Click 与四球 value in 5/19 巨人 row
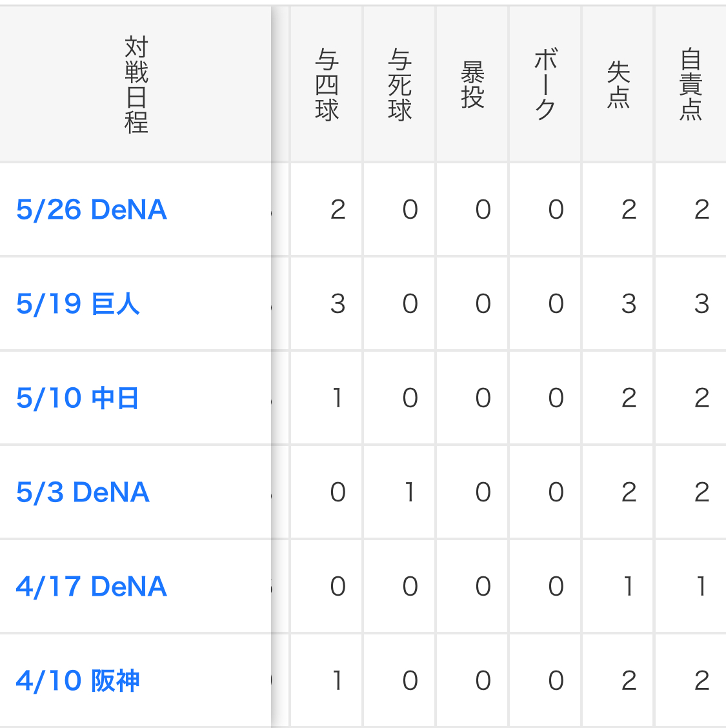The image size is (726, 728). [x=338, y=304]
